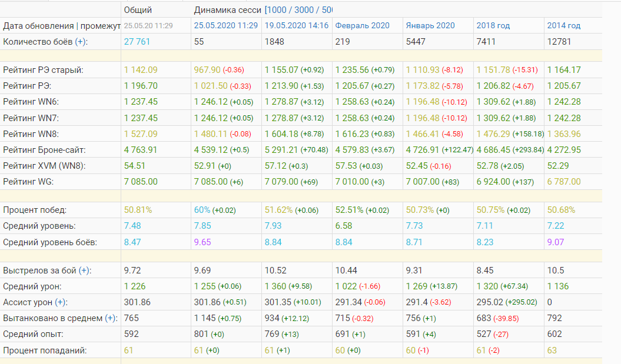The height and width of the screenshot is (364, 621).
Task: Open the Январь 2020 period link
Action: [430, 26]
